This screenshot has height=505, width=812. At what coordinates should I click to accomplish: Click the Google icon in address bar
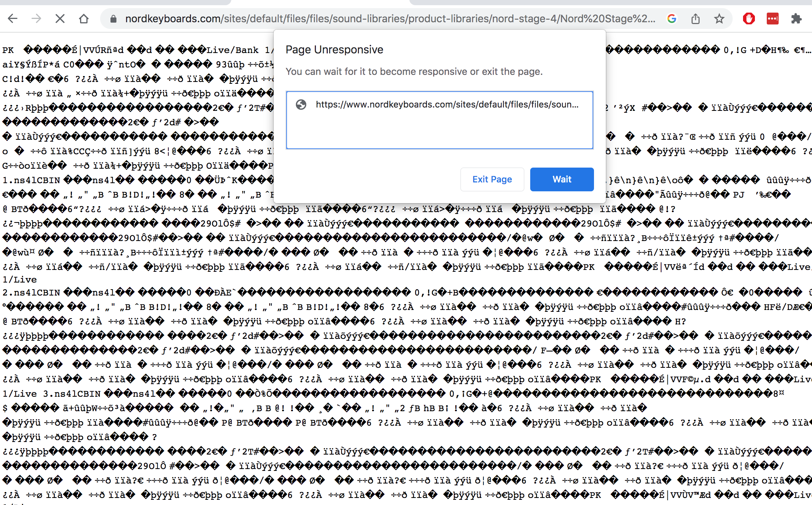pos(672,19)
